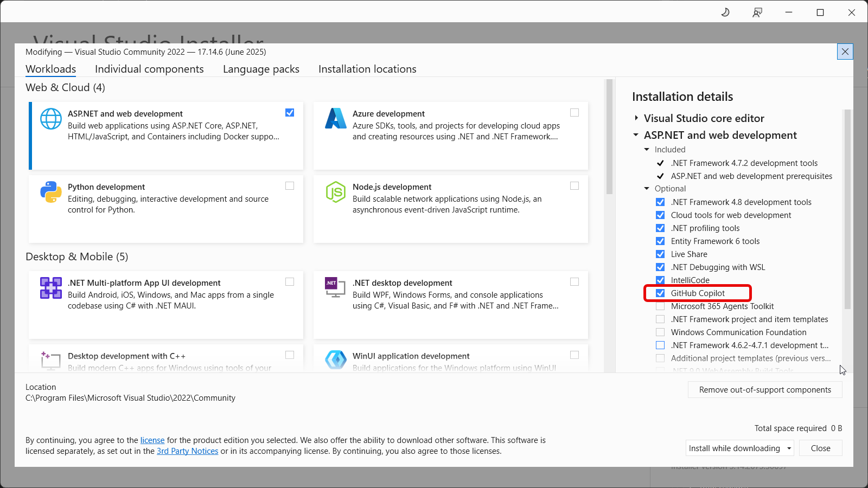Expand Visual Studio core editor details
868x488 pixels.
(636, 118)
